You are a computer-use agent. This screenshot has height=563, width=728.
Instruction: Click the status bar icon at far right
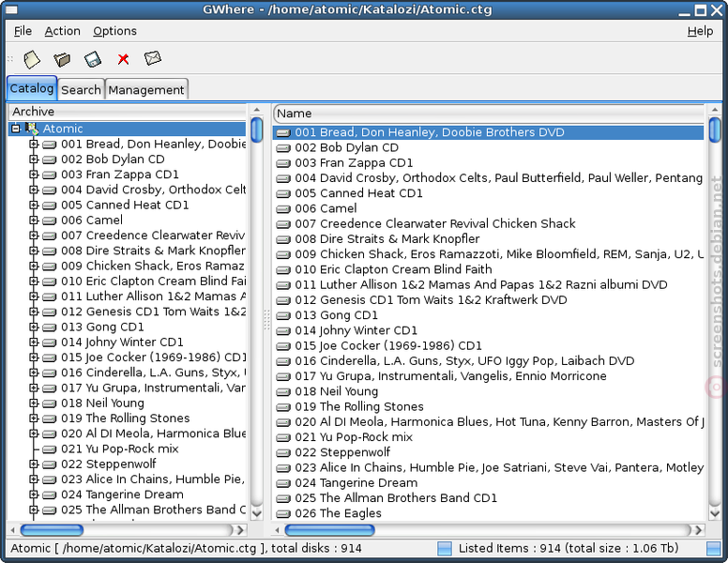click(713, 549)
